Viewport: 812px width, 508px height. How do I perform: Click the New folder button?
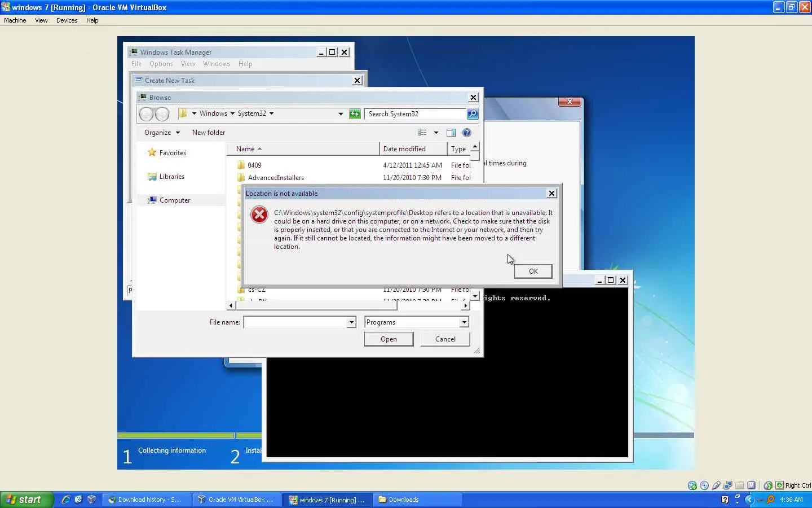coord(209,133)
